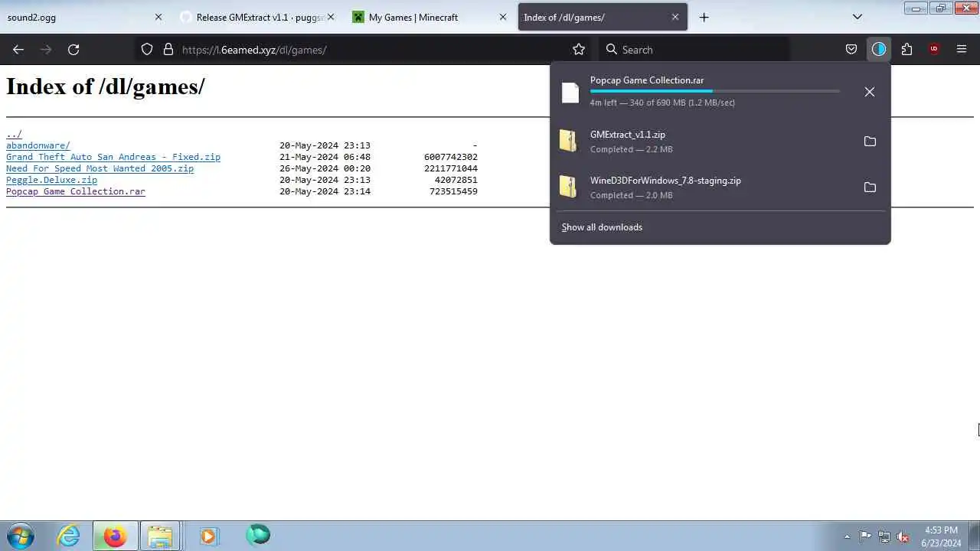Click the green round taskbar app icon
The image size is (980, 551).
[258, 535]
